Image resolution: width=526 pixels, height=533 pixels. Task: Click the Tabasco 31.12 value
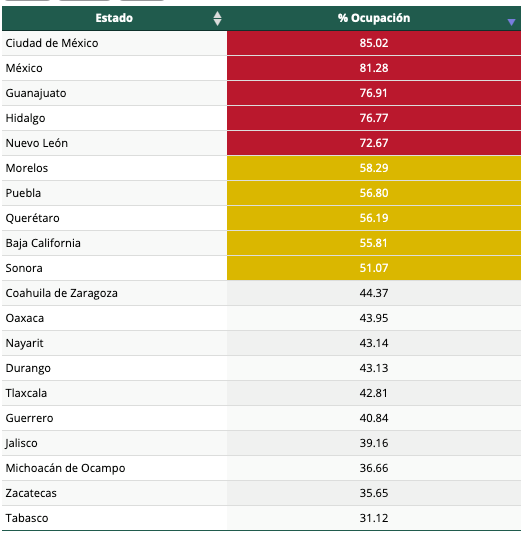[x=374, y=518]
